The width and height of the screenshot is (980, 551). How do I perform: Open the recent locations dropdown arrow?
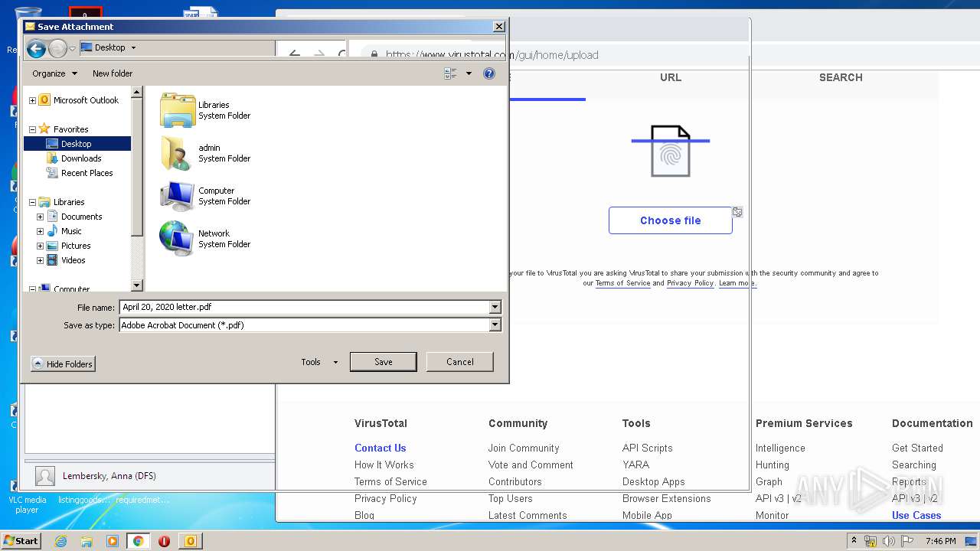[73, 49]
